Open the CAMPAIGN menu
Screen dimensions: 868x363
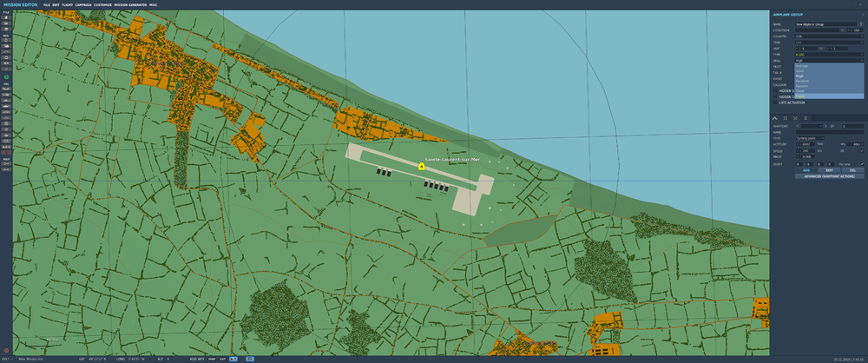(x=83, y=4)
